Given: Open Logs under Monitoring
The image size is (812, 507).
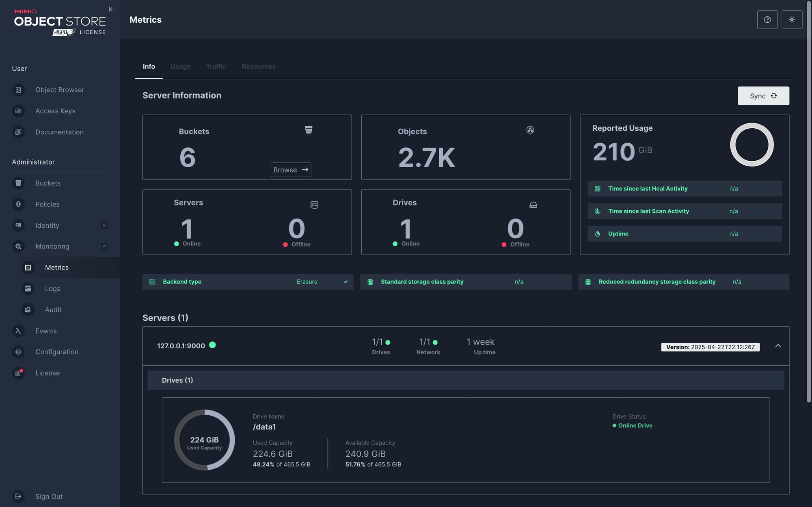Looking at the screenshot, I should pos(52,289).
